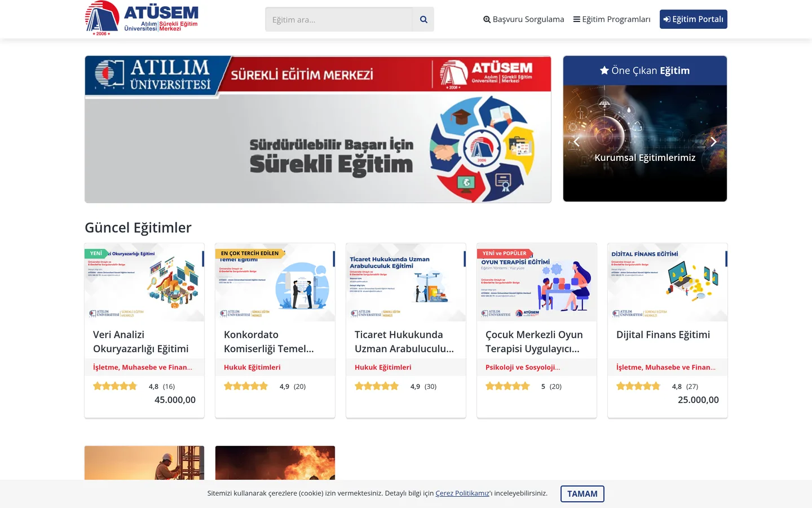The image size is (812, 508).
Task: Click star rating of Konkordato course
Action: [x=246, y=386]
